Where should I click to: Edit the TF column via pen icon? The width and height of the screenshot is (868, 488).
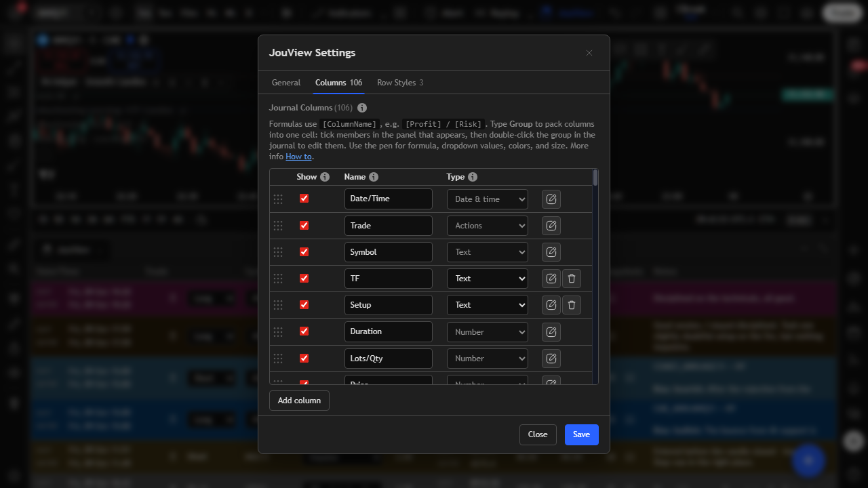(551, 279)
